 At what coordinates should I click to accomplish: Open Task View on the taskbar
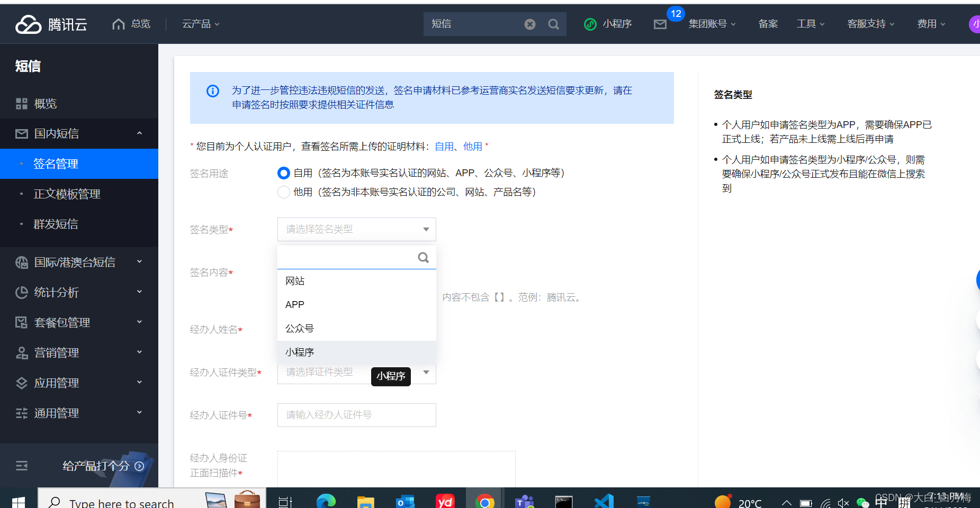click(x=285, y=502)
